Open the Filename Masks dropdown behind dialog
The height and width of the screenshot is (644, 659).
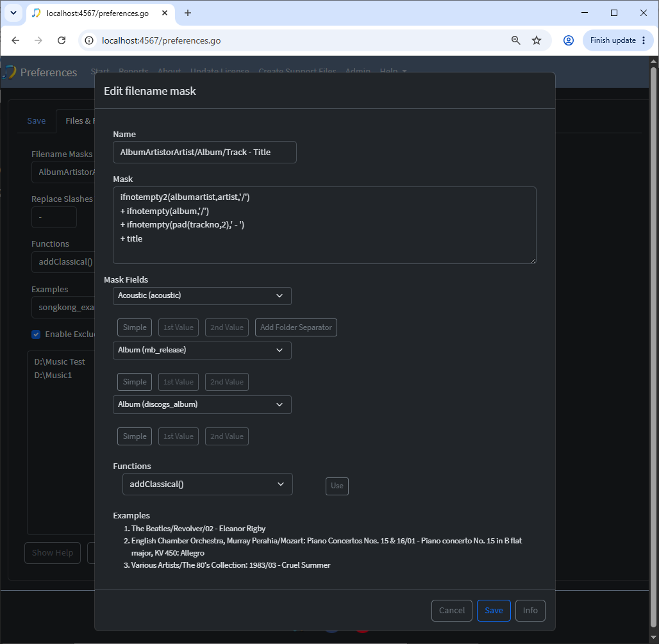(x=63, y=172)
